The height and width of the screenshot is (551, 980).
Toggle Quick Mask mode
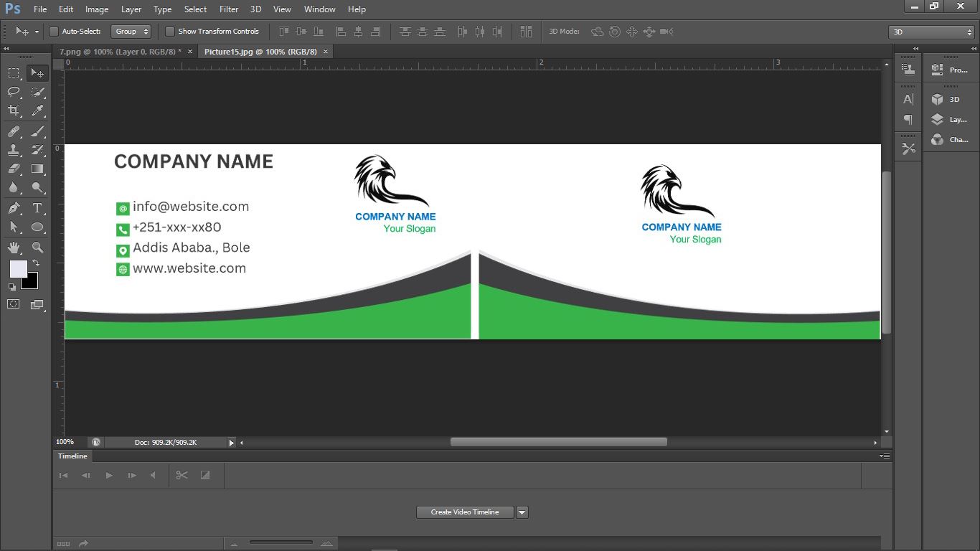14,304
